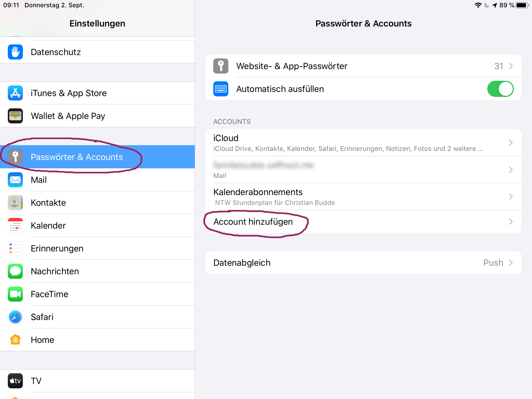Select Kalender in the settings list
Viewport: 532px width, 399px height.
[x=97, y=225]
